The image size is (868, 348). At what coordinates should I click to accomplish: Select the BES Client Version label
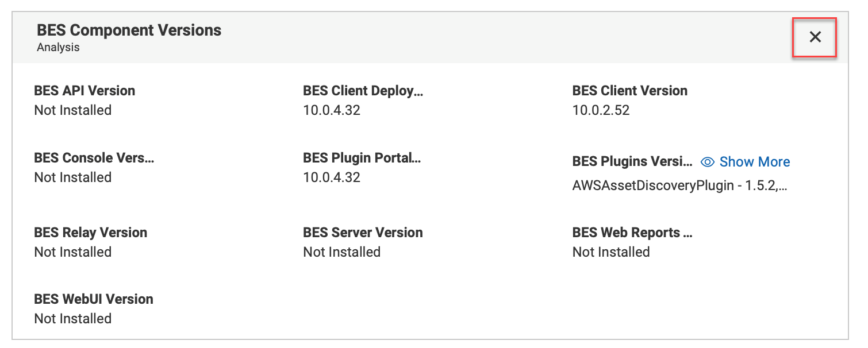click(629, 91)
